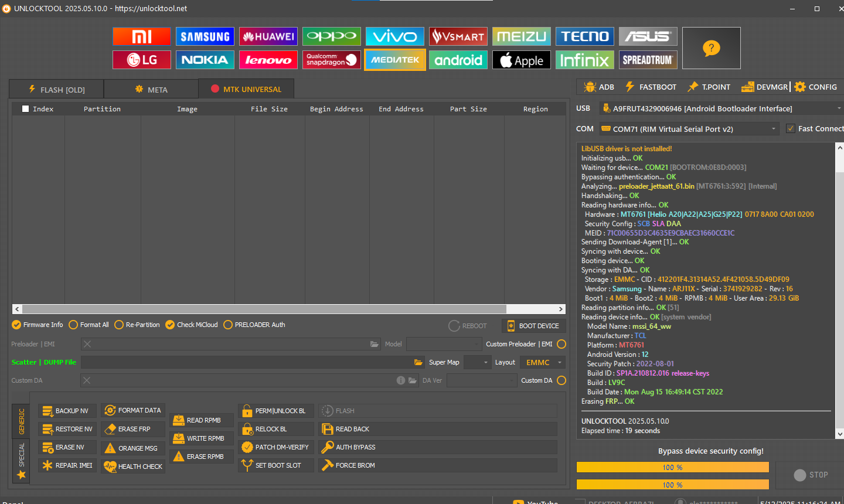Click the log panel scroll-down arrow
Image resolution: width=844 pixels, height=504 pixels.
click(839, 434)
